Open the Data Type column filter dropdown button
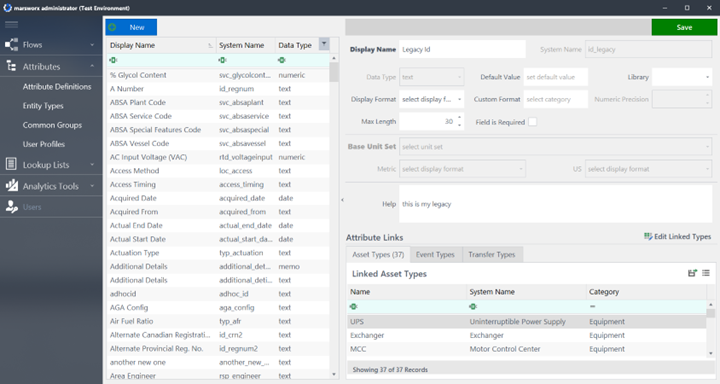 click(x=324, y=44)
